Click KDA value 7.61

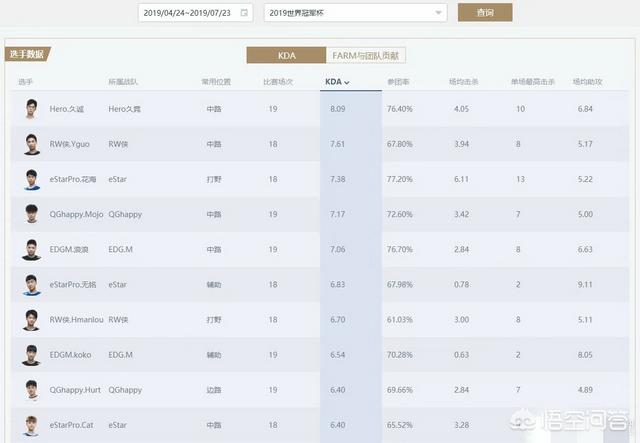pyautogui.click(x=338, y=144)
